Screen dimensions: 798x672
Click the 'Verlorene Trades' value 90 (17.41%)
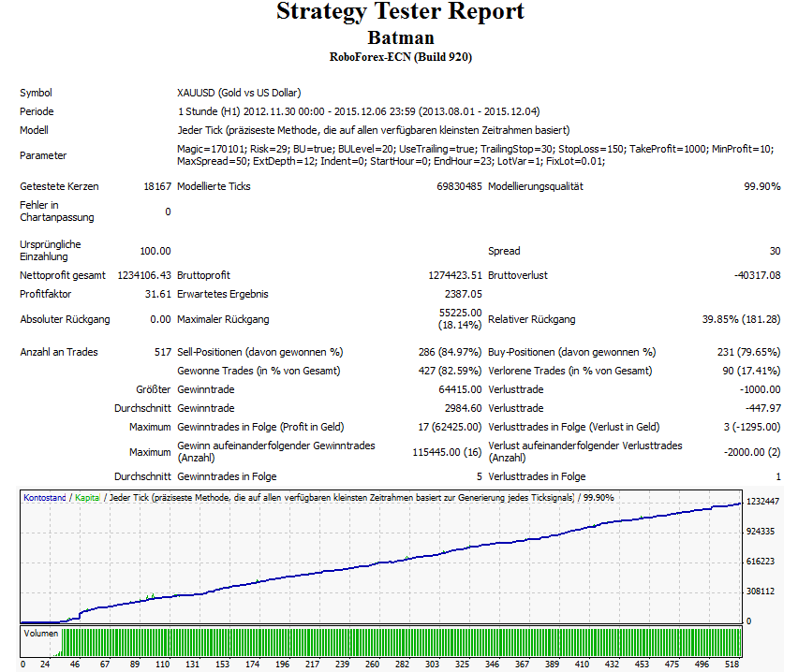[751, 371]
